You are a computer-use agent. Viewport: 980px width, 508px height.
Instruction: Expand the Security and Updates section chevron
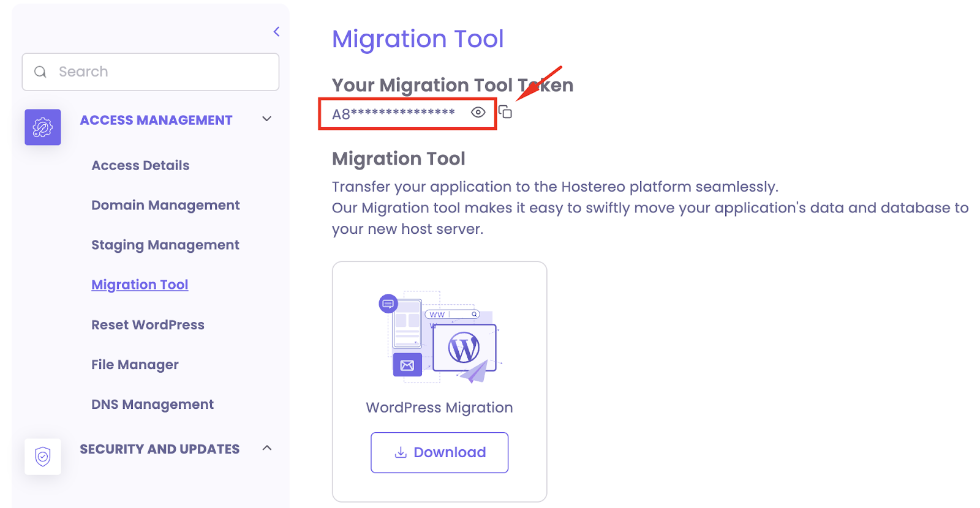click(267, 448)
